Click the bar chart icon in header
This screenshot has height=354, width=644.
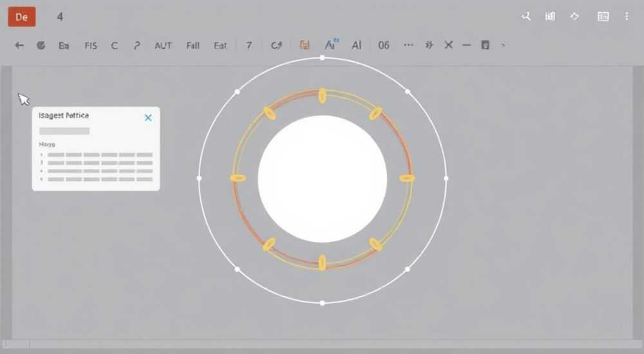(550, 17)
